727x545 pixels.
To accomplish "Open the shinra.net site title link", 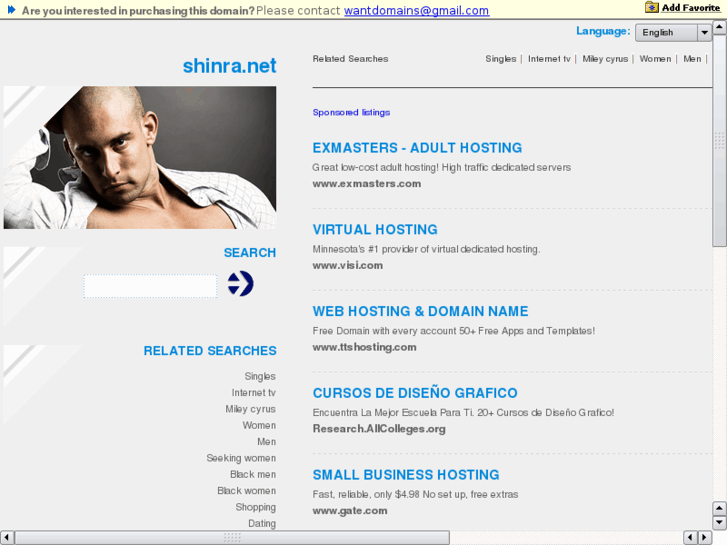I will [x=230, y=65].
